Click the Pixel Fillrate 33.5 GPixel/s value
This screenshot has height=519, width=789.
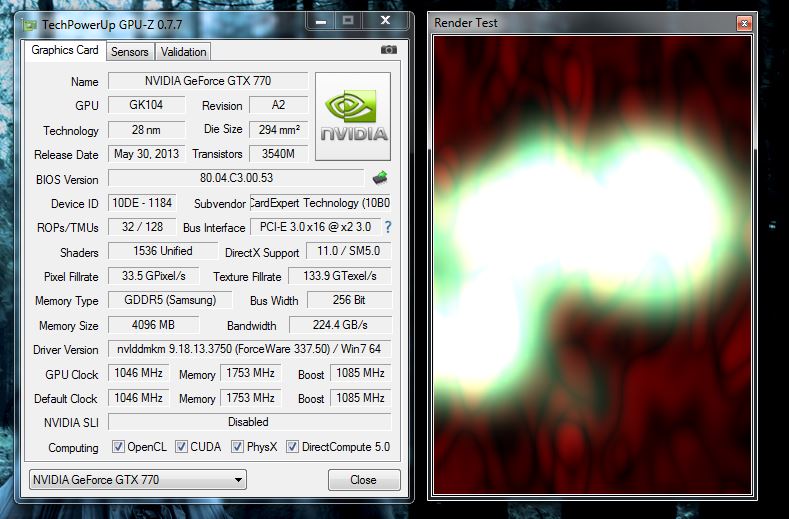(x=153, y=276)
